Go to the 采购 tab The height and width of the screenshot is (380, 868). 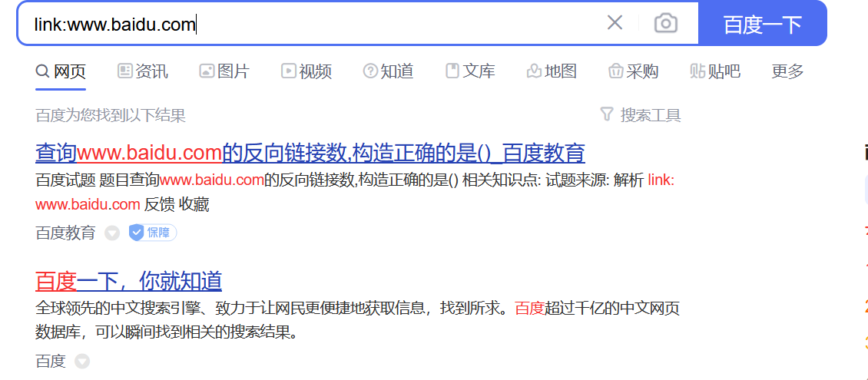click(633, 71)
